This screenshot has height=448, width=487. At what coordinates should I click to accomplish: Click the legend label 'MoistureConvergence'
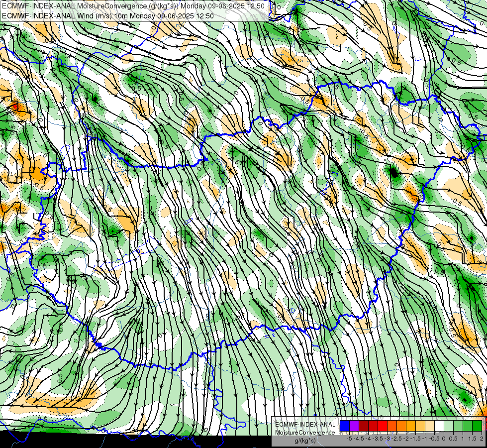pos(305,433)
